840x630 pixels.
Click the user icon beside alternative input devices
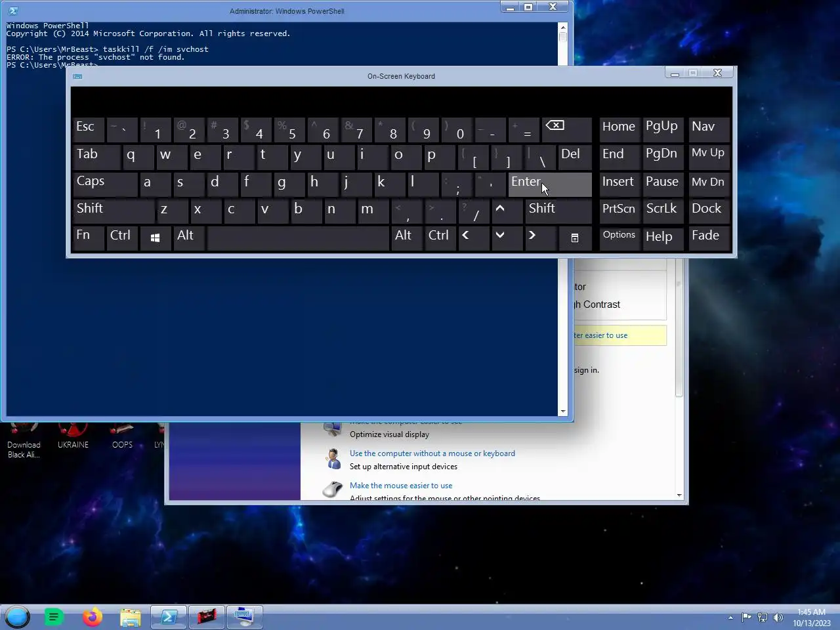tap(333, 459)
